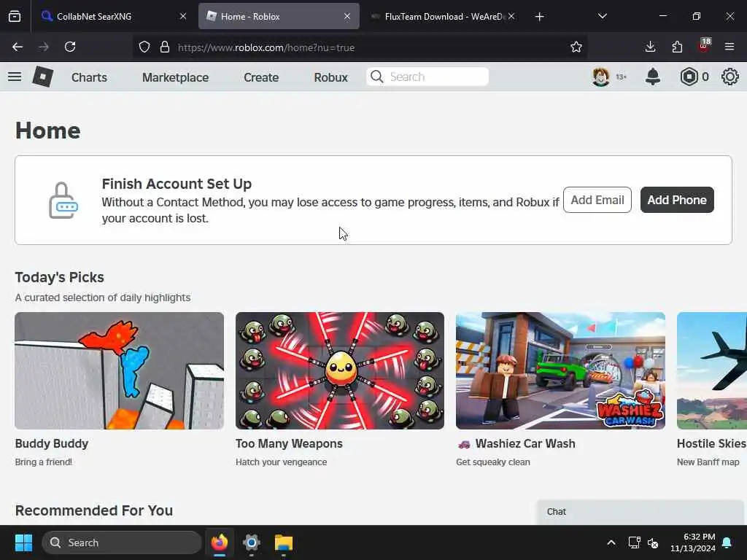Focus the Roblox search field
Image resolution: width=747 pixels, height=560 pixels.
point(427,77)
